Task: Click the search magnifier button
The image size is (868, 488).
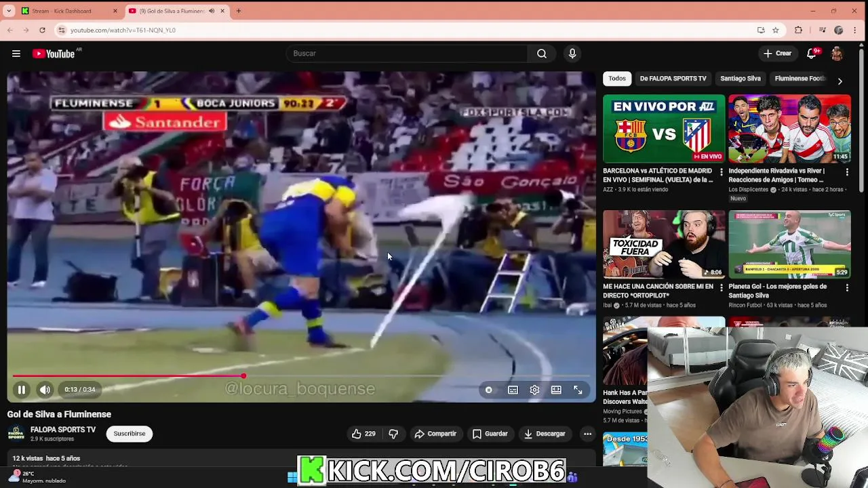Action: point(542,54)
